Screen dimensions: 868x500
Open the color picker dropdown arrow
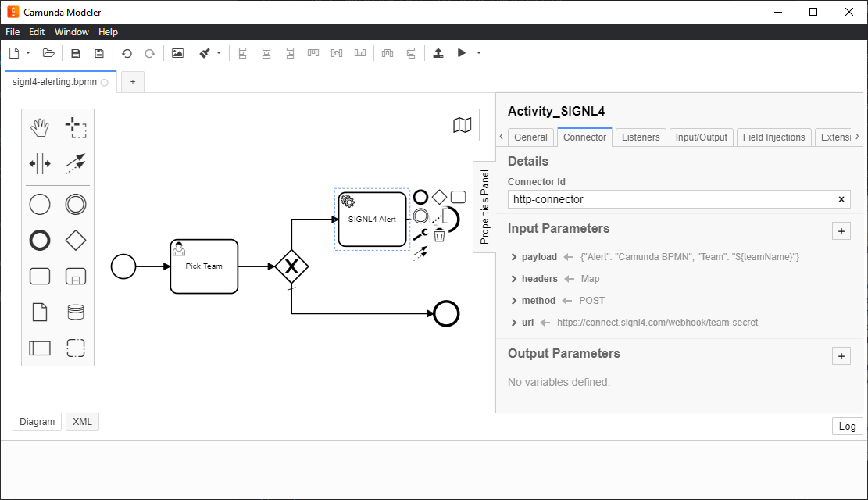[219, 53]
